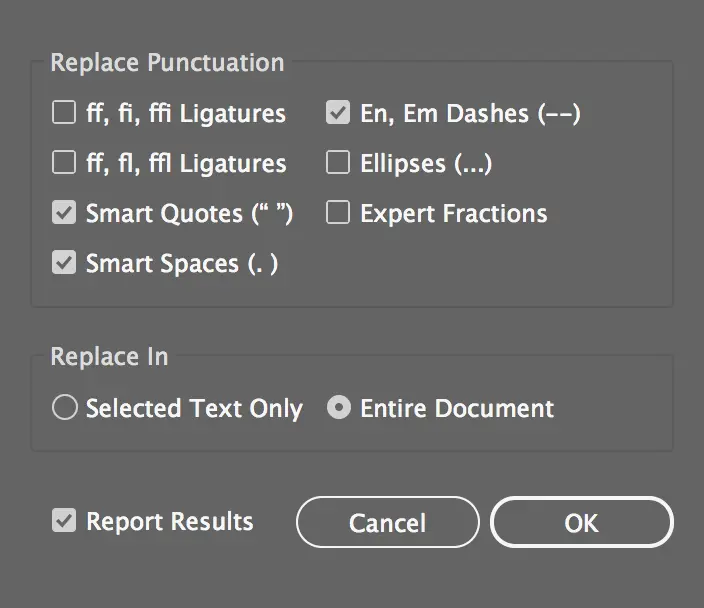This screenshot has width=704, height=608.
Task: Uncheck the Smart Spaces checkbox
Action: 64,262
